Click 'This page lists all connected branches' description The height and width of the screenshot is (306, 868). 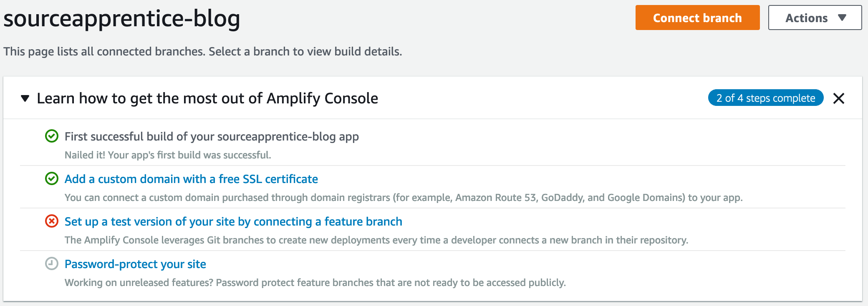202,51
